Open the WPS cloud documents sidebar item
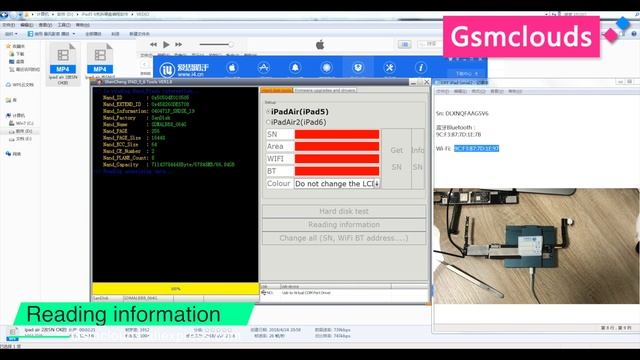The height and width of the screenshot is (360, 640). [x=20, y=85]
